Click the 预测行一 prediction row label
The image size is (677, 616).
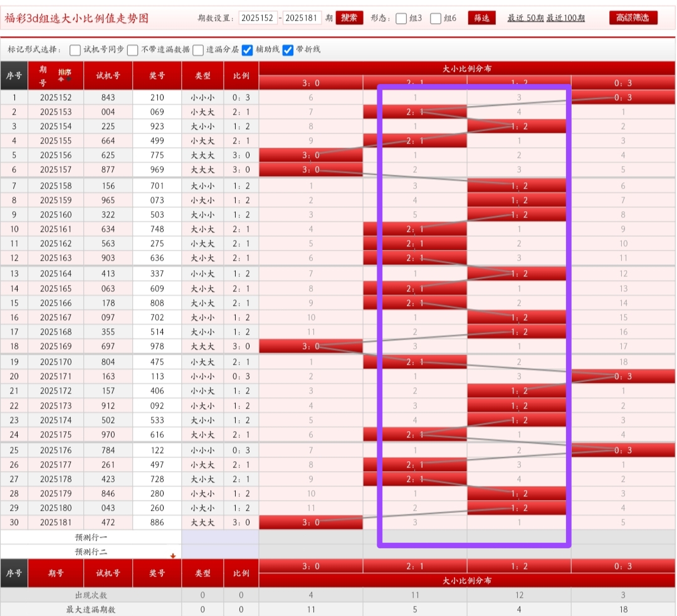point(91,537)
